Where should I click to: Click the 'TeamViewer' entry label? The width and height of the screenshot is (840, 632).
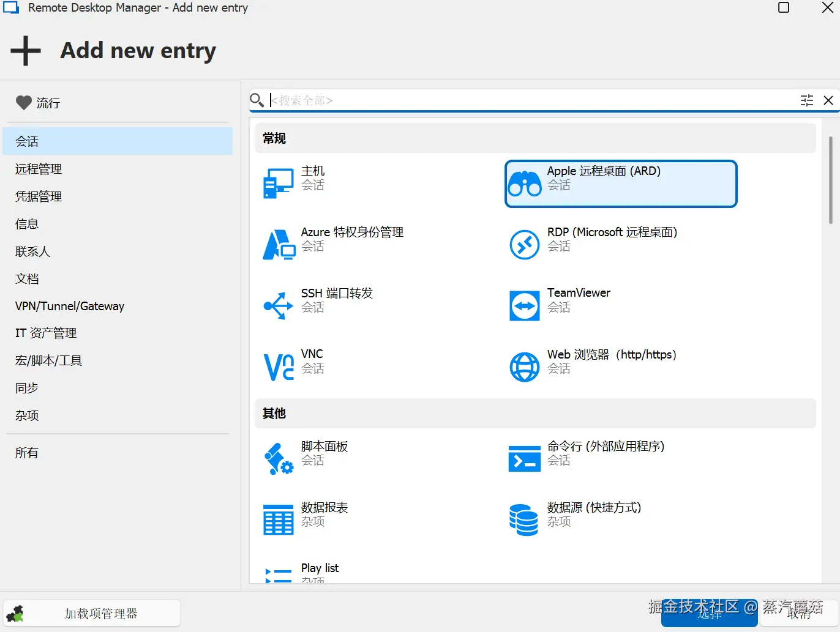pos(579,293)
